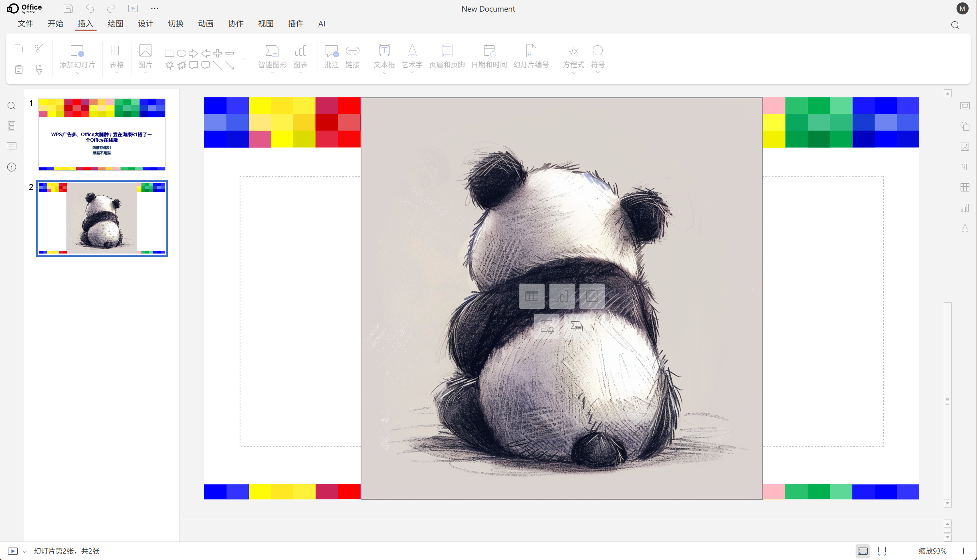Click the 幻灯片编号 button
This screenshot has width=977, height=560.
pyautogui.click(x=531, y=56)
